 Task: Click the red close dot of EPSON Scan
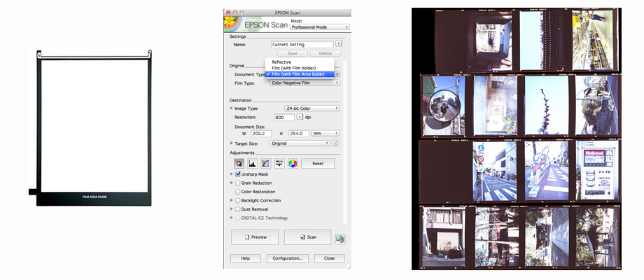coord(228,13)
